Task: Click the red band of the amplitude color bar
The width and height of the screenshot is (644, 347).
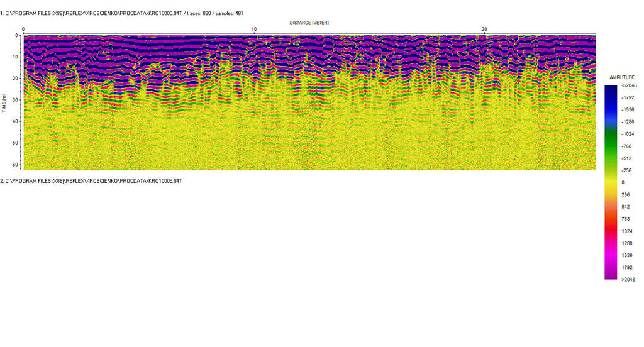Action: pos(610,231)
